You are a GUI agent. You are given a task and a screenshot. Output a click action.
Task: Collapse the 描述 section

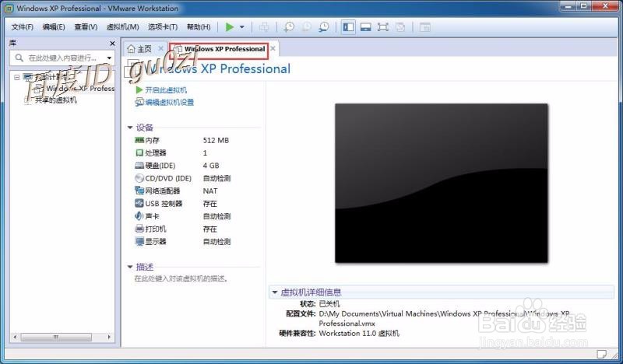pos(129,267)
